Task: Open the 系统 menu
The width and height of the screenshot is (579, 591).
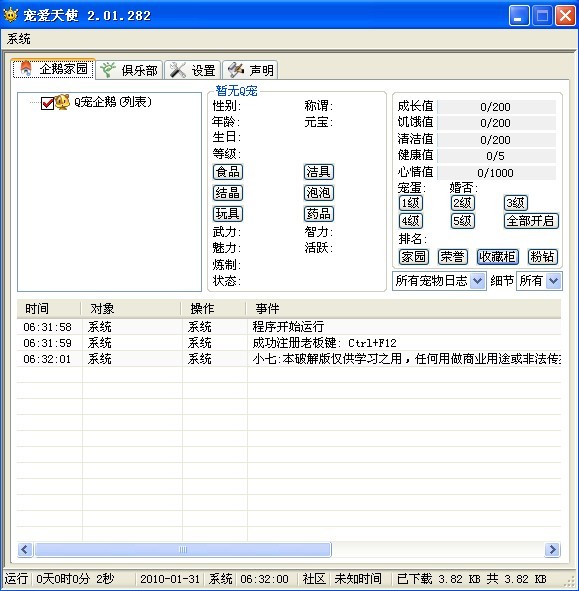Action: [x=18, y=39]
